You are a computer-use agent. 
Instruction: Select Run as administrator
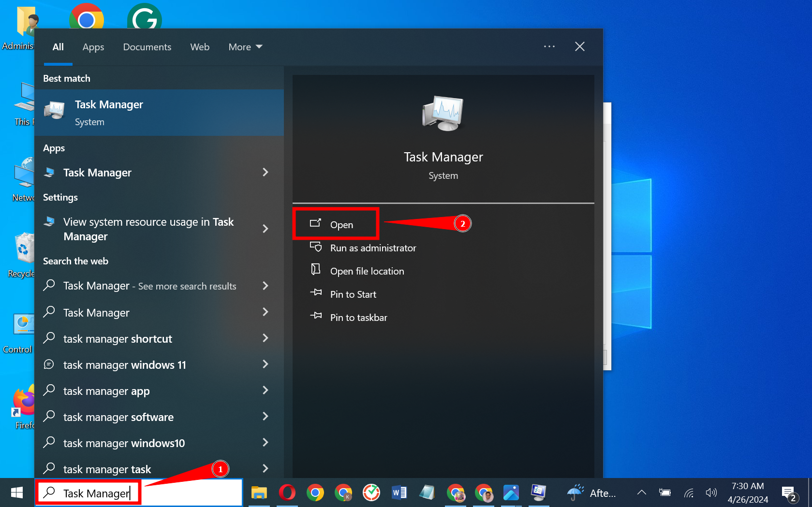373,248
